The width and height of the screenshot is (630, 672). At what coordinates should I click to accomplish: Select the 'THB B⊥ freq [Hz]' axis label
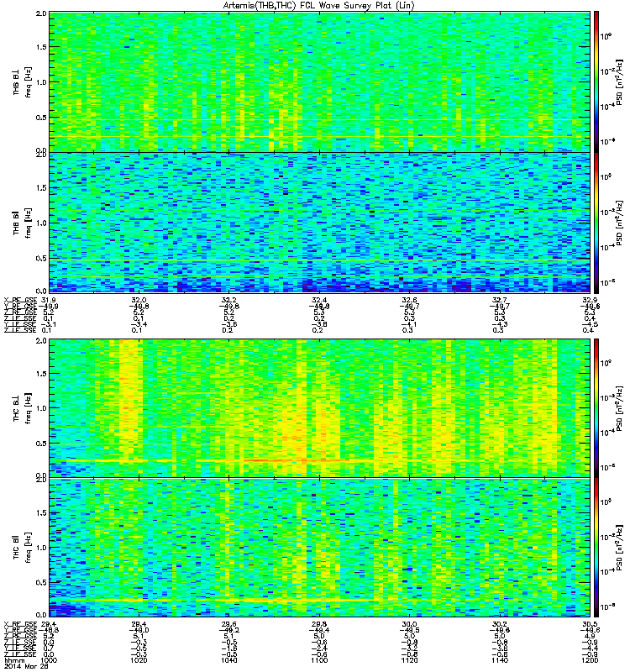click(22, 81)
